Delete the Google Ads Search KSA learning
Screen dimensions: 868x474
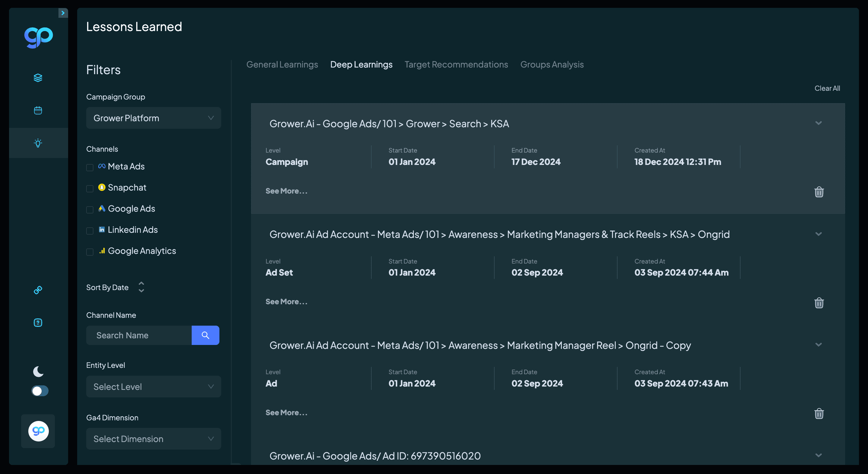[819, 192]
